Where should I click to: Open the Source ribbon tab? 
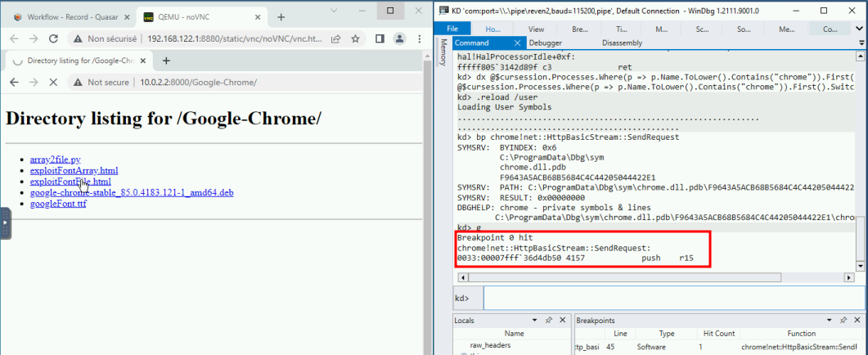[x=745, y=29]
